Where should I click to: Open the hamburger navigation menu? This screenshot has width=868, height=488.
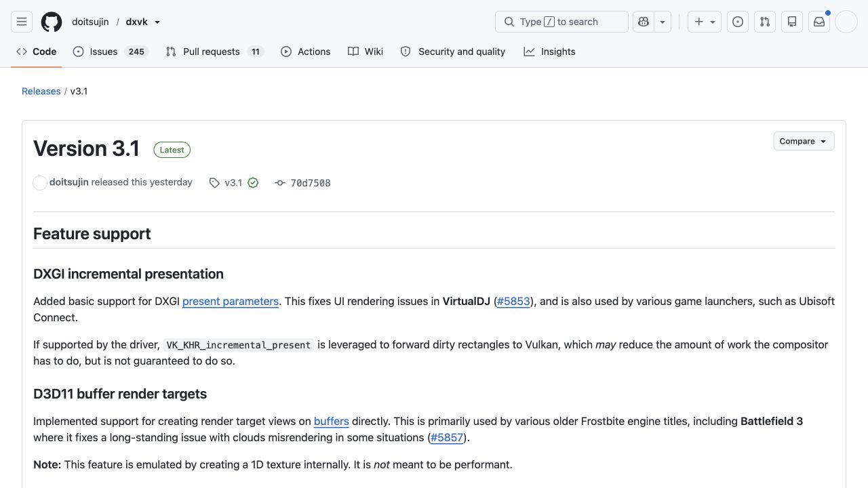(x=22, y=22)
